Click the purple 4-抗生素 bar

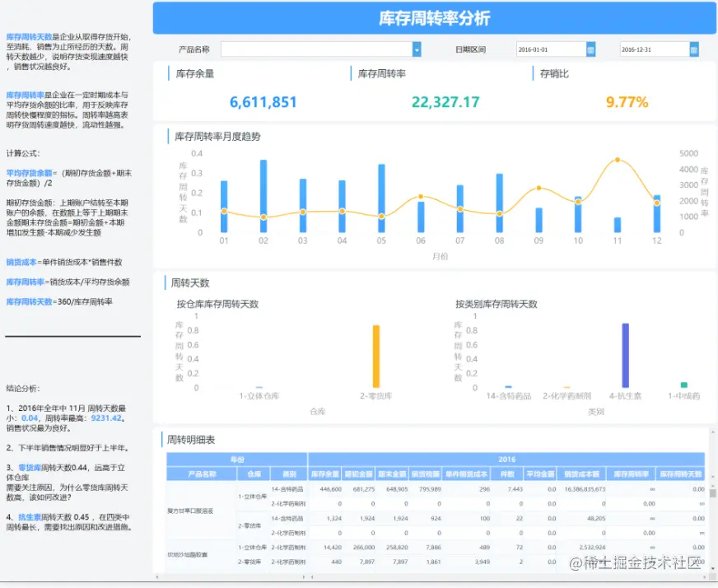626,356
